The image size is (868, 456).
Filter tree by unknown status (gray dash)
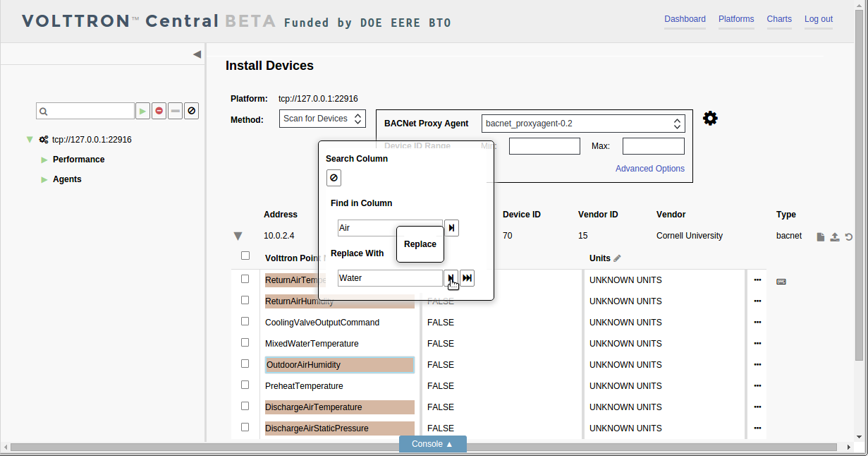pos(176,111)
